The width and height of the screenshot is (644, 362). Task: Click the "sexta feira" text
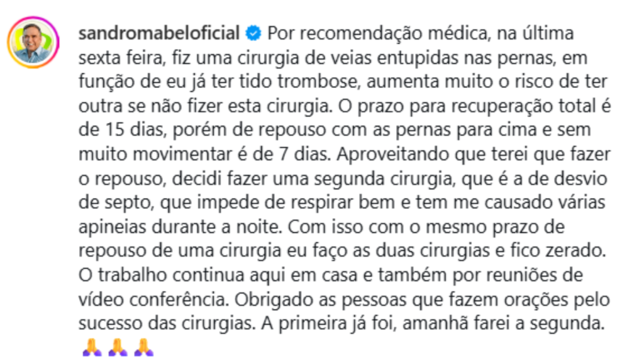coord(121,57)
